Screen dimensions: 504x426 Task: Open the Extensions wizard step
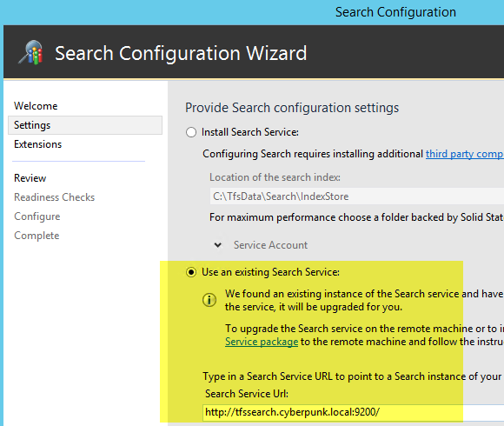pyautogui.click(x=37, y=144)
